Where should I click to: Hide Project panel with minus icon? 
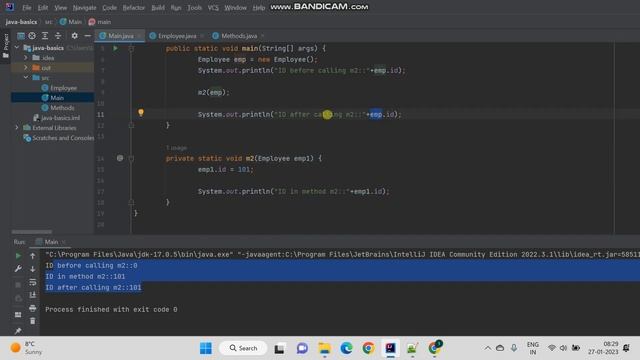coord(87,36)
